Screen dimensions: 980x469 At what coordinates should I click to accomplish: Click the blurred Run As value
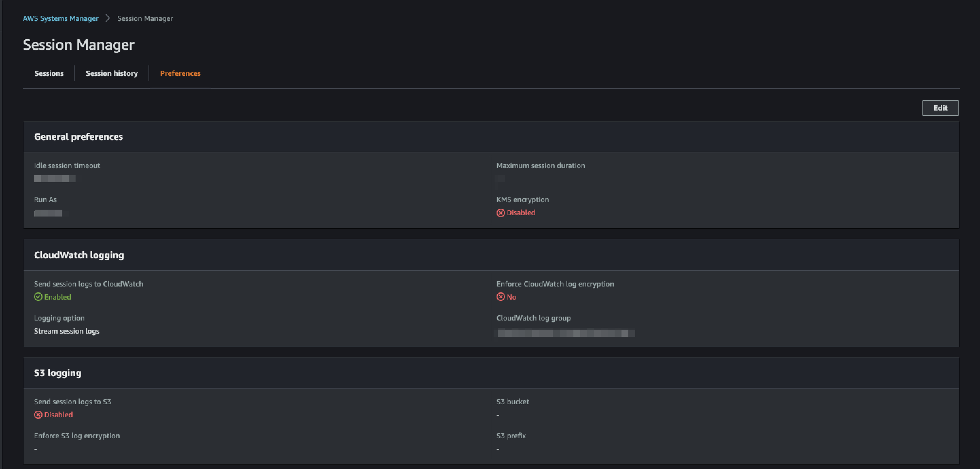[x=48, y=213]
